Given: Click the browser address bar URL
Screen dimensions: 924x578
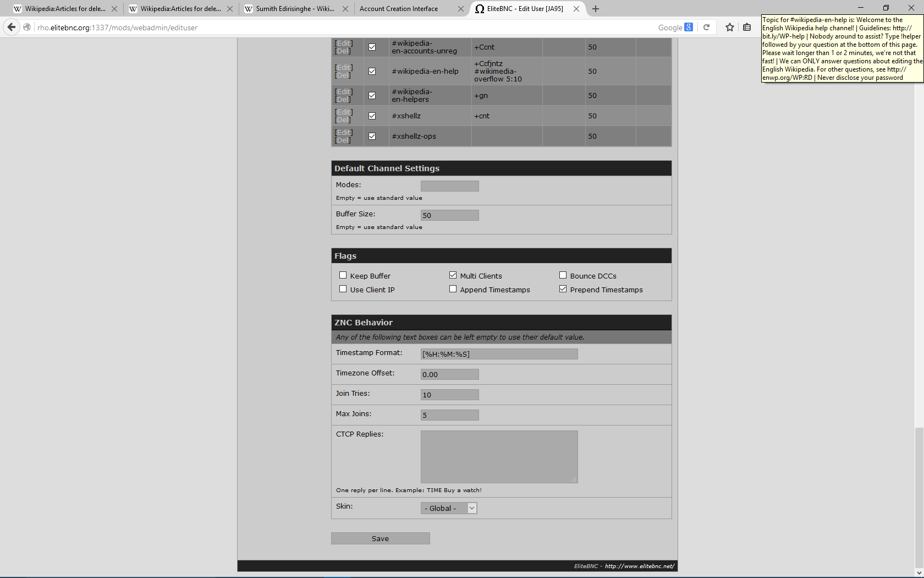Looking at the screenshot, I should point(117,28).
